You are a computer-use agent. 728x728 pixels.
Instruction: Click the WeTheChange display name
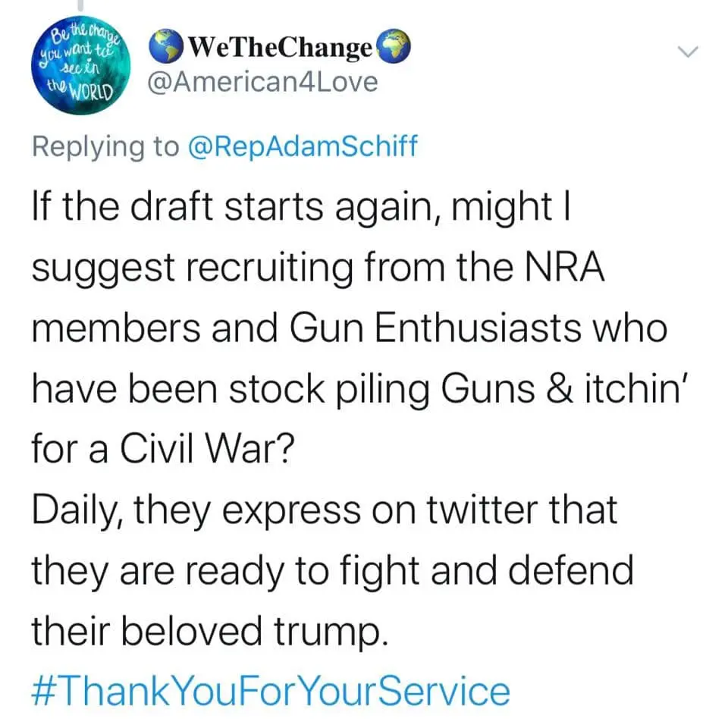pyautogui.click(x=281, y=49)
